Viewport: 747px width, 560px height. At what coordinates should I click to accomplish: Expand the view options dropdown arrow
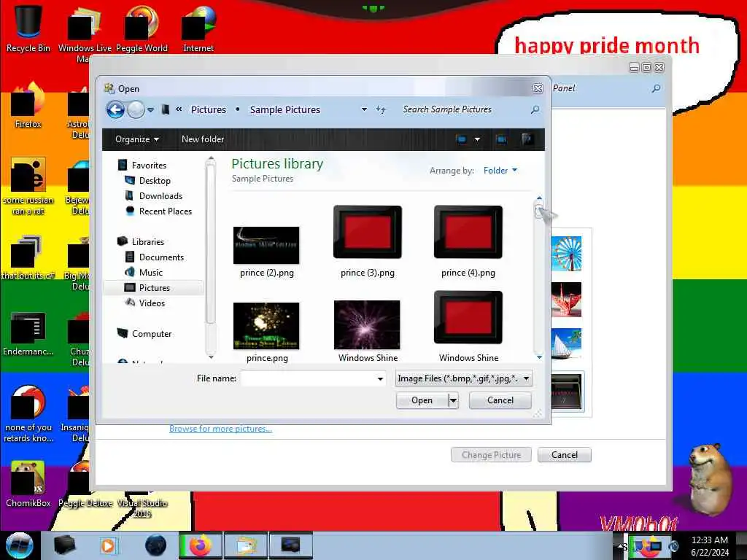click(x=477, y=139)
